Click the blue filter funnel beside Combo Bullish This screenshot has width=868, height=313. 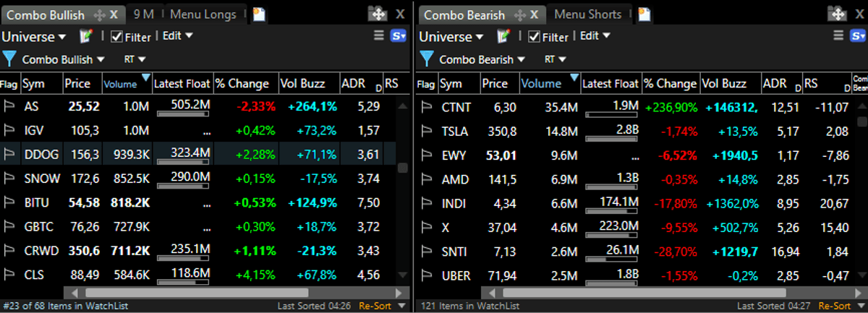tap(9, 59)
